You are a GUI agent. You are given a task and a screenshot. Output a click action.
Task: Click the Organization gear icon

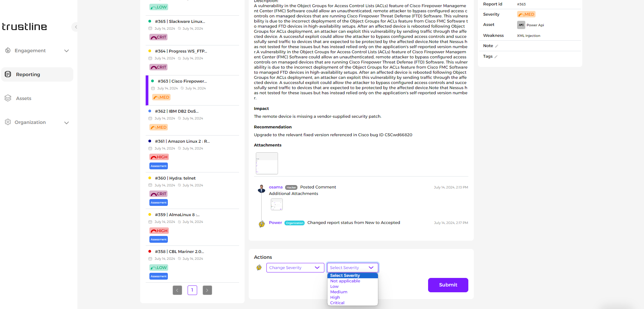click(8, 122)
